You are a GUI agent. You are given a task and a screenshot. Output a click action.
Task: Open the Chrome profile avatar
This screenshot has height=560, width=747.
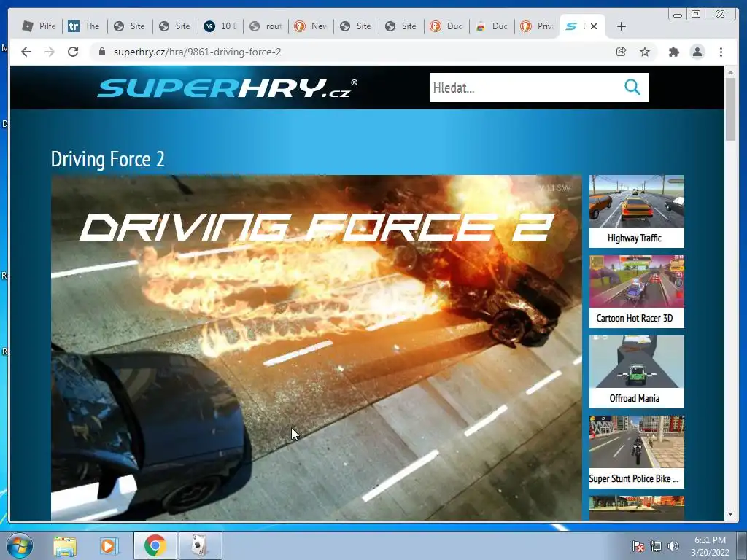[697, 52]
